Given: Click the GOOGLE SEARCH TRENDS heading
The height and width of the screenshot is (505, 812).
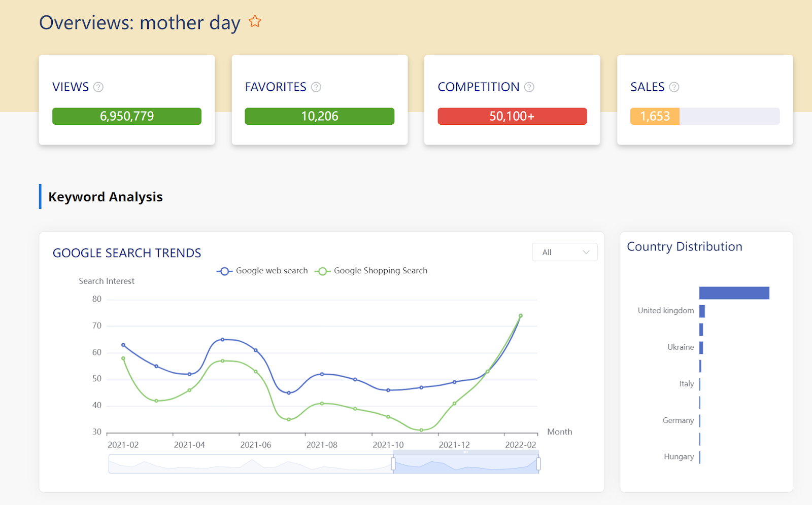Looking at the screenshot, I should click(x=127, y=253).
